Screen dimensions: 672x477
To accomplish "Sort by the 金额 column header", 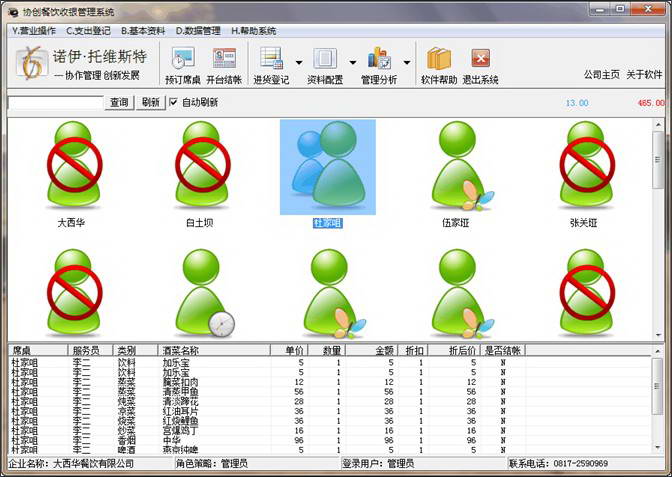I will 372,351.
